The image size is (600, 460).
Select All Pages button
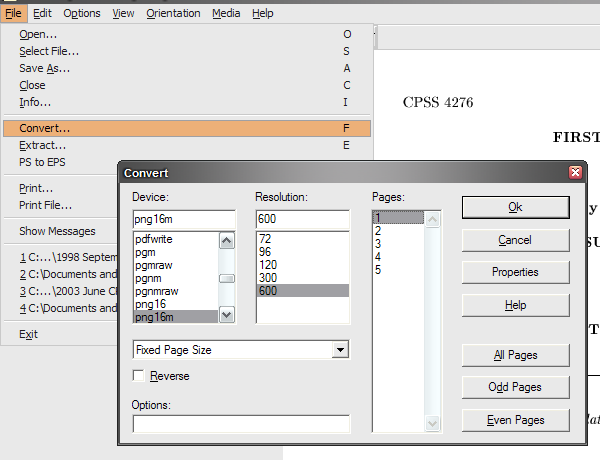[x=515, y=355]
